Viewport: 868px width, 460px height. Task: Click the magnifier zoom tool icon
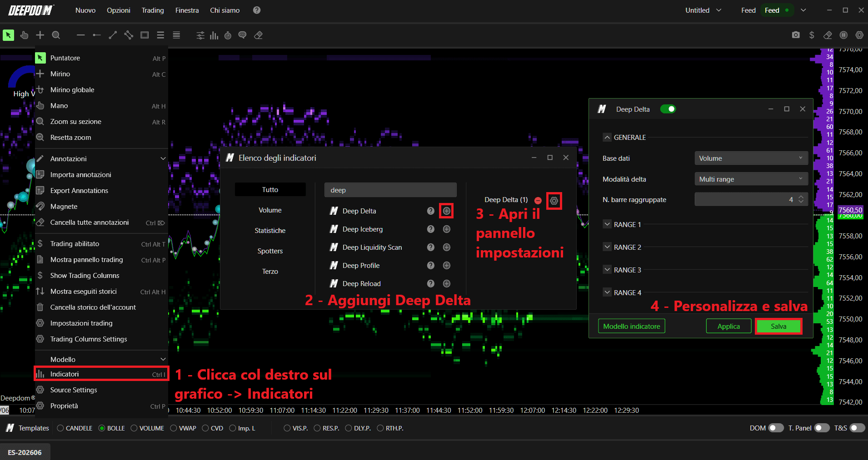(x=56, y=35)
